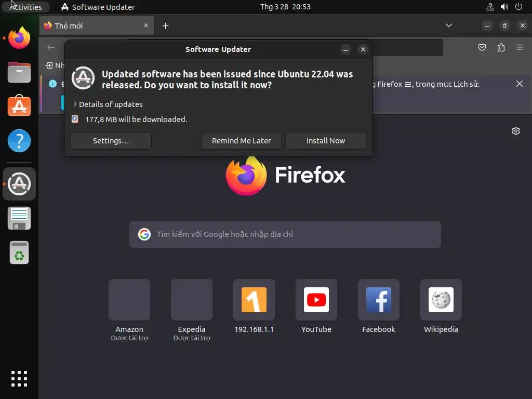List all tabs dropdown chevron
This screenshot has width=532, height=399.
pos(448,25)
